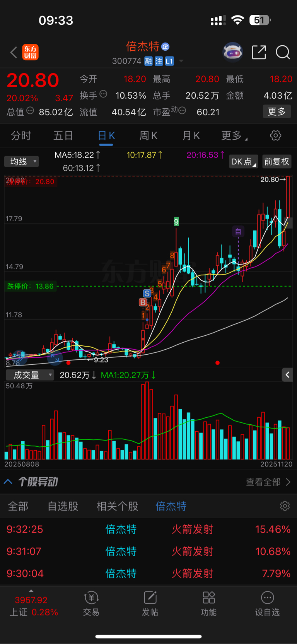Open chart settings gear icon
Image resolution: width=297 pixels, height=644 pixels.
(x=275, y=136)
